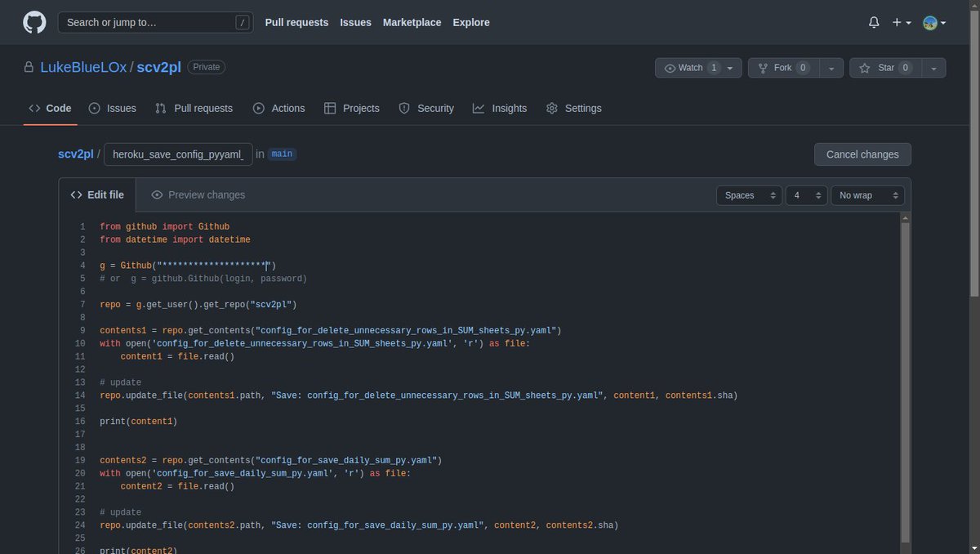Open the LukeBlueLOx owner link
980x554 pixels.
83,67
